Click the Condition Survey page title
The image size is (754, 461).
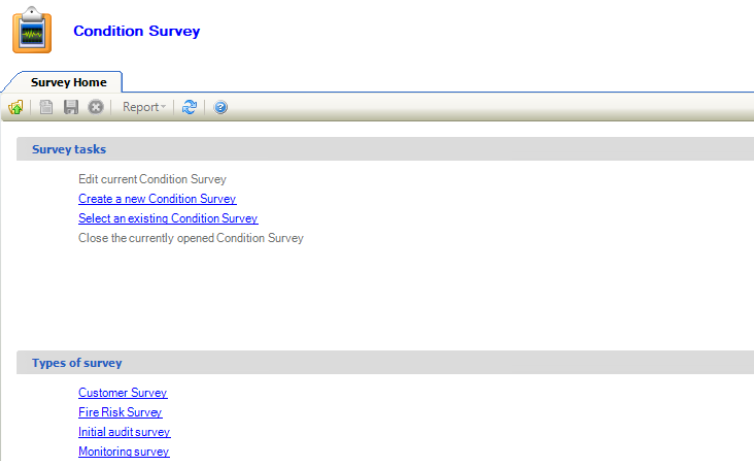tap(136, 31)
